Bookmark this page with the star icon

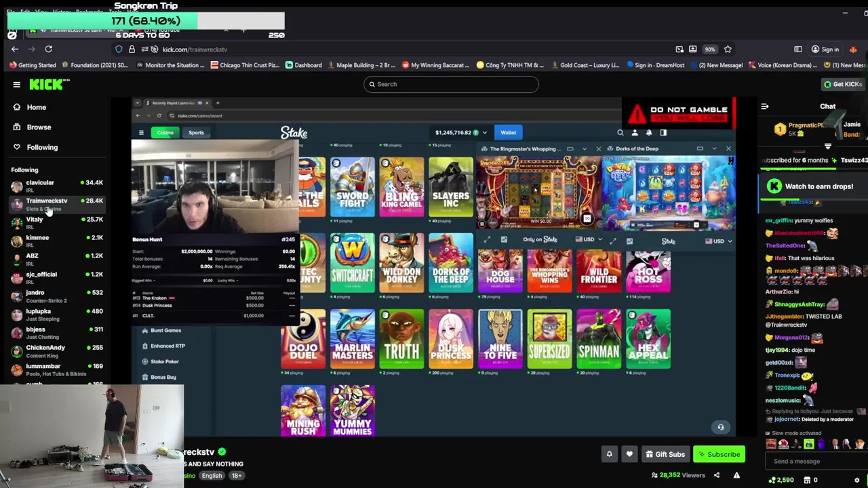pyautogui.click(x=728, y=49)
